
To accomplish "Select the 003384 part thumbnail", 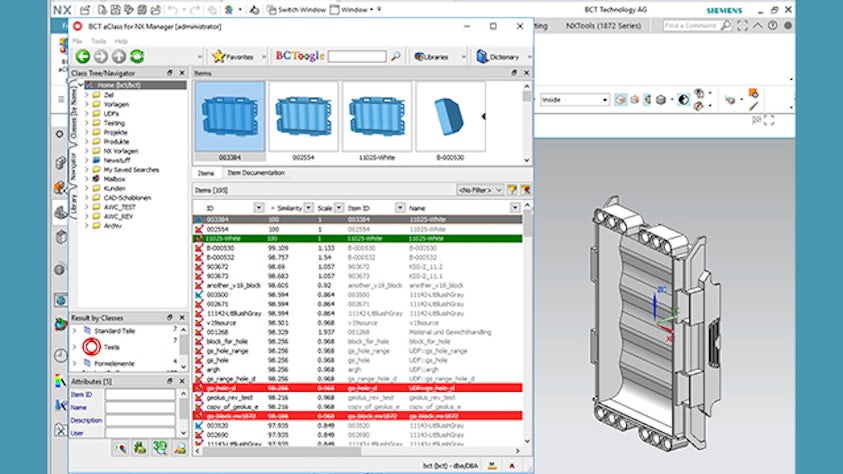I will point(230,117).
